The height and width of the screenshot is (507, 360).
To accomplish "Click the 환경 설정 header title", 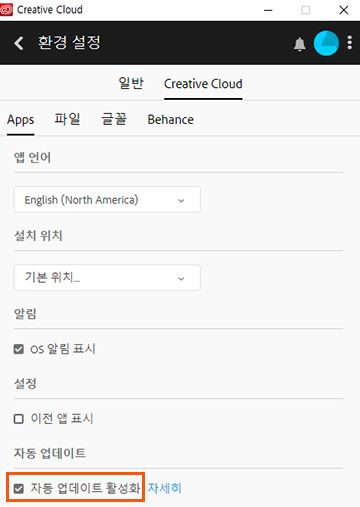I will tap(69, 43).
